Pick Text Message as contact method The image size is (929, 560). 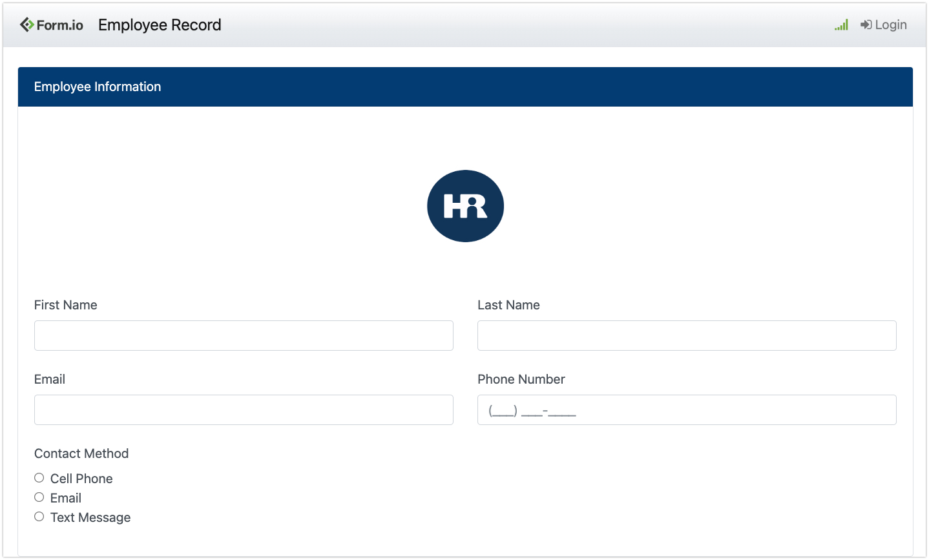[39, 517]
